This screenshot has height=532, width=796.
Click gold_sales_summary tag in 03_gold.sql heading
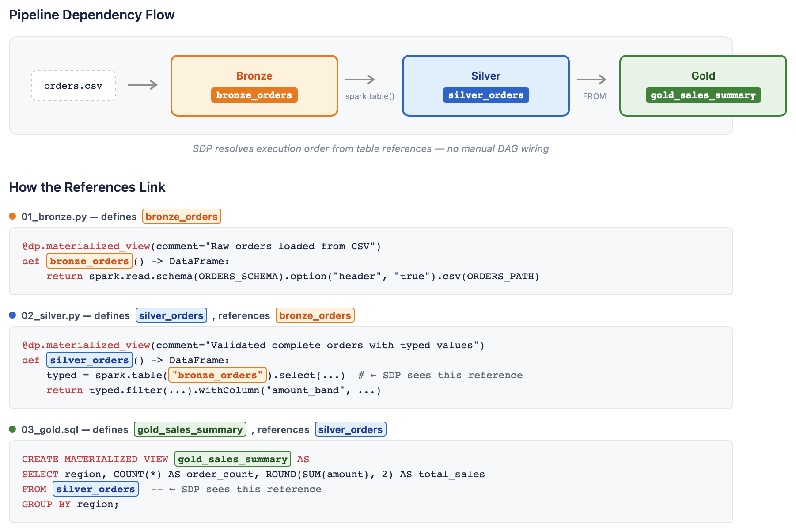pos(190,429)
